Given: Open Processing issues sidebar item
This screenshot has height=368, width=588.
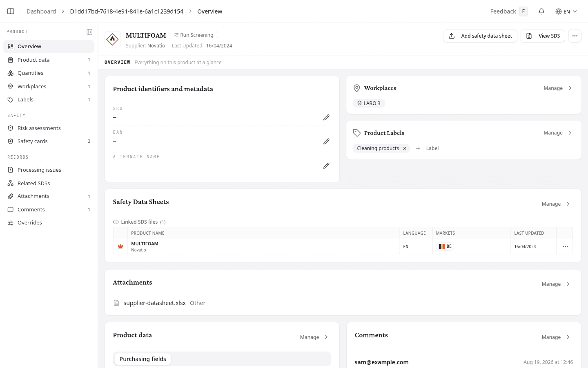Looking at the screenshot, I should pyautogui.click(x=49, y=170).
